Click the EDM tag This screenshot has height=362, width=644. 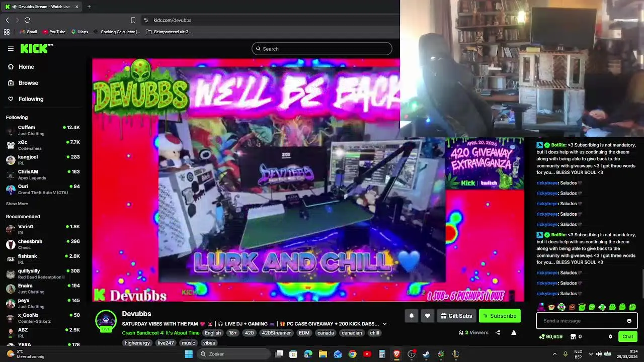(304, 333)
